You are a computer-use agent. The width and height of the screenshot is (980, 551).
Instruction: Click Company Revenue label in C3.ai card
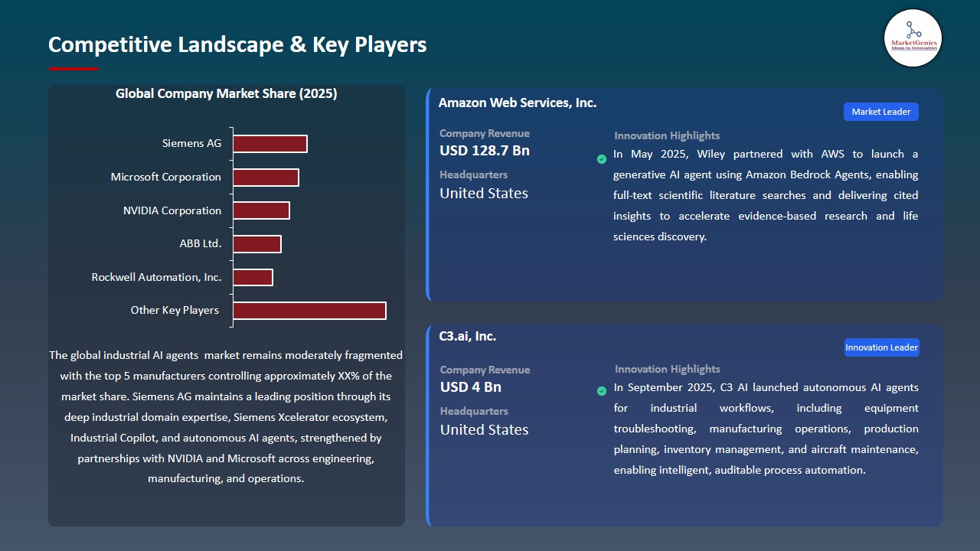485,370
